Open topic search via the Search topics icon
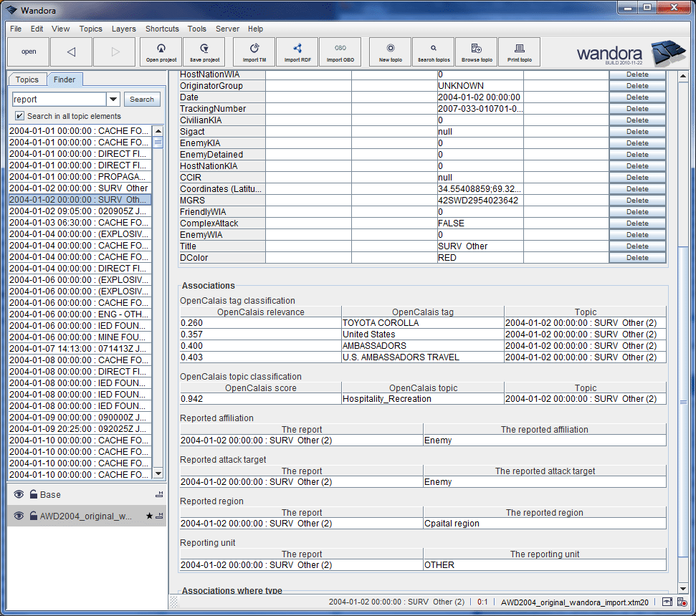Image resolution: width=696 pixels, height=616 pixels. 433,52
